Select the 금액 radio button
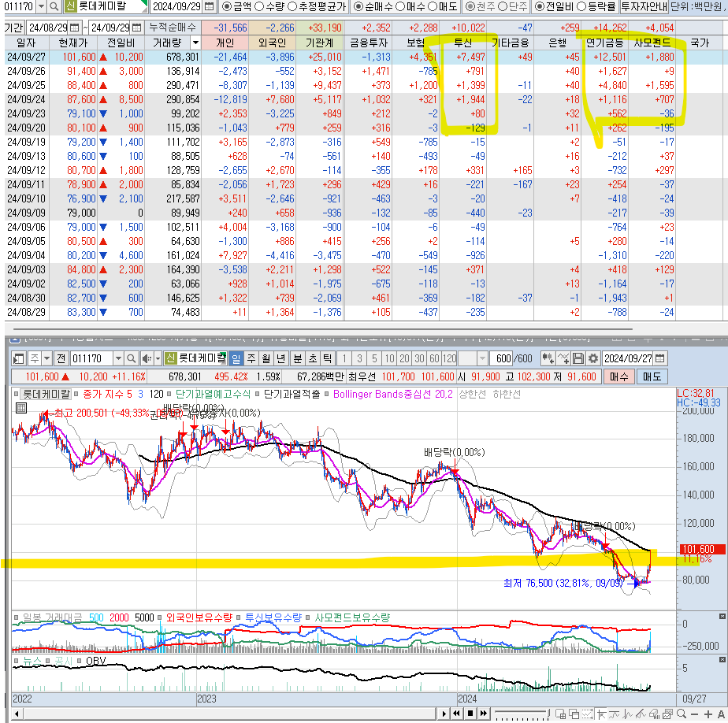This screenshot has width=728, height=723. [x=226, y=6]
